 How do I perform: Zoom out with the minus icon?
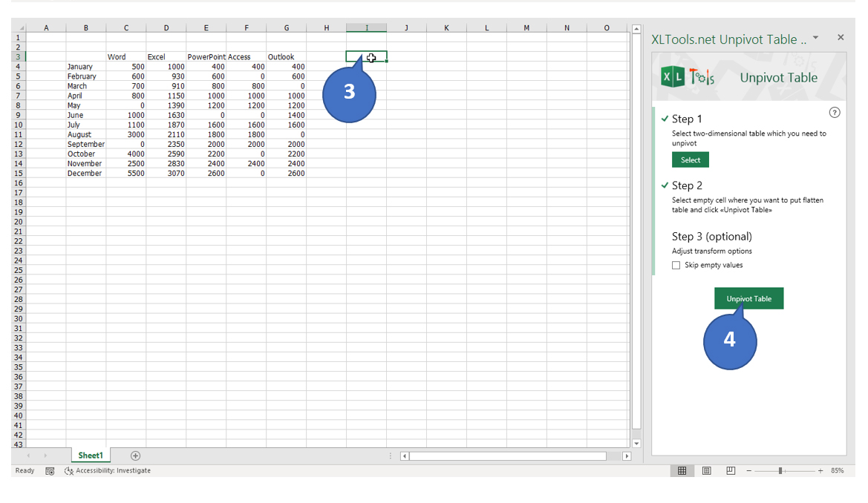click(749, 471)
